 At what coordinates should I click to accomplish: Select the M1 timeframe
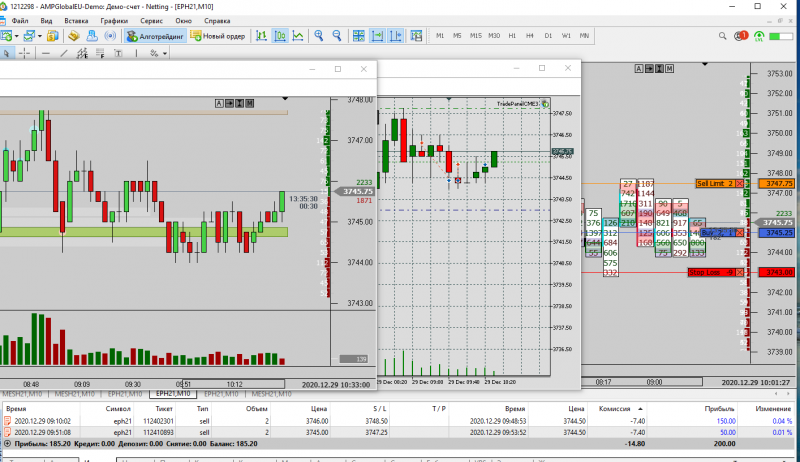(x=440, y=36)
